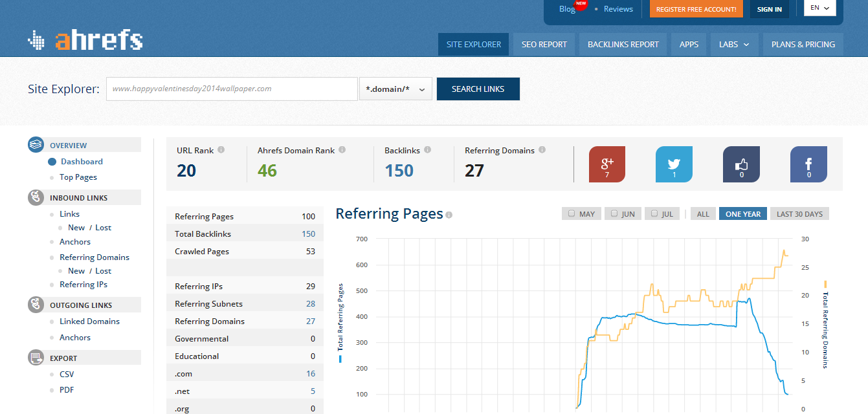Expand the LABS menu
Screen dimensions: 868x414
pos(734,45)
